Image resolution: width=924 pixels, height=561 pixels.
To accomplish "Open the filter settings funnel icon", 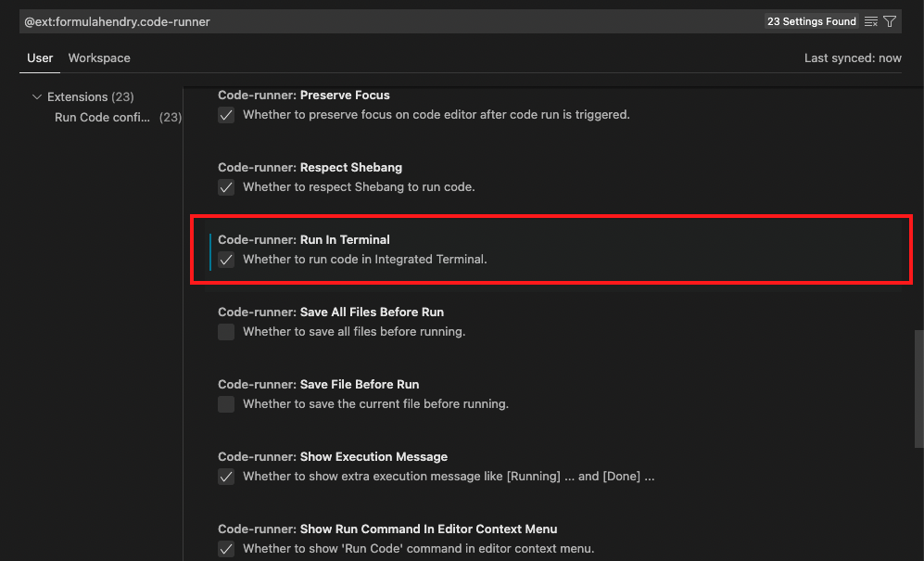I will point(890,22).
